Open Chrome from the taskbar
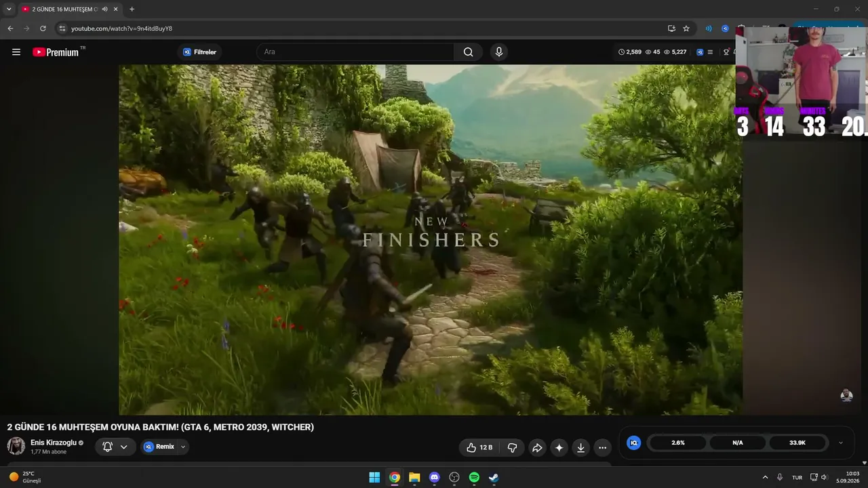868x488 pixels. click(394, 477)
